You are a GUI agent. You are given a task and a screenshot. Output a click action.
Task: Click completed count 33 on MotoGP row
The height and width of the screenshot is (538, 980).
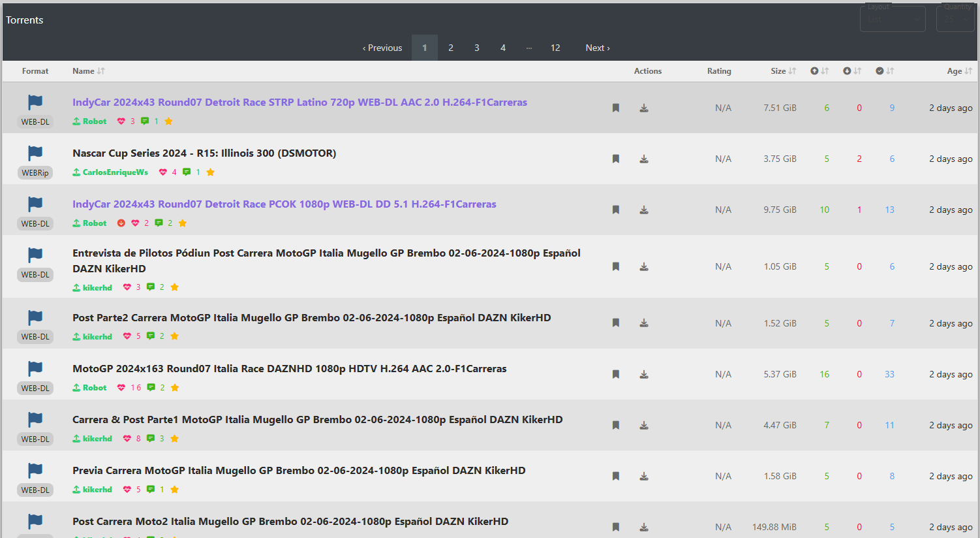coord(889,375)
